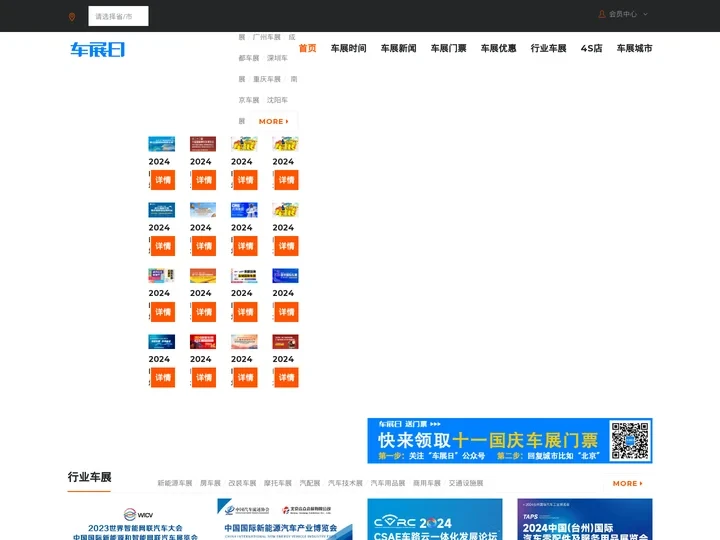
Task: Go to the 首页 nav tab
Action: tap(308, 48)
